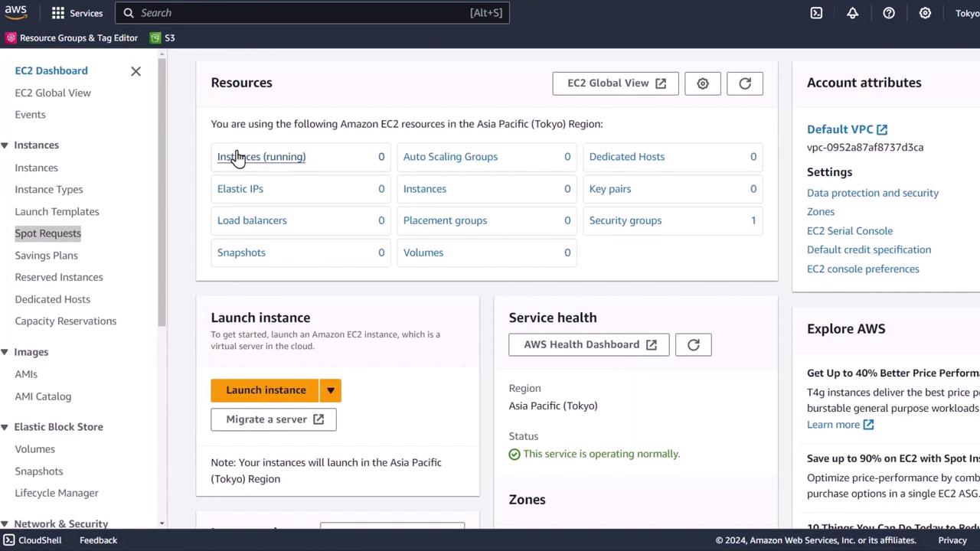This screenshot has height=551, width=980.
Task: Click the Launch instance button
Action: click(266, 390)
